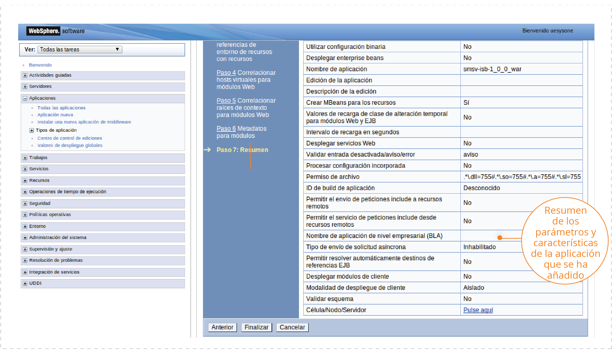The width and height of the screenshot is (614, 364).
Task: Open 'Pulse aquí' link for Célula/Nodo/Servidor
Action: click(478, 310)
